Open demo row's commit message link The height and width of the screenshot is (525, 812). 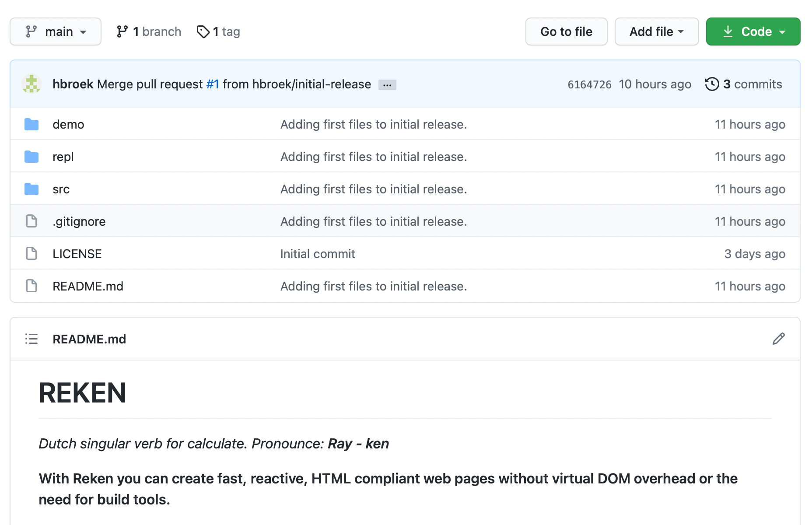pos(374,124)
